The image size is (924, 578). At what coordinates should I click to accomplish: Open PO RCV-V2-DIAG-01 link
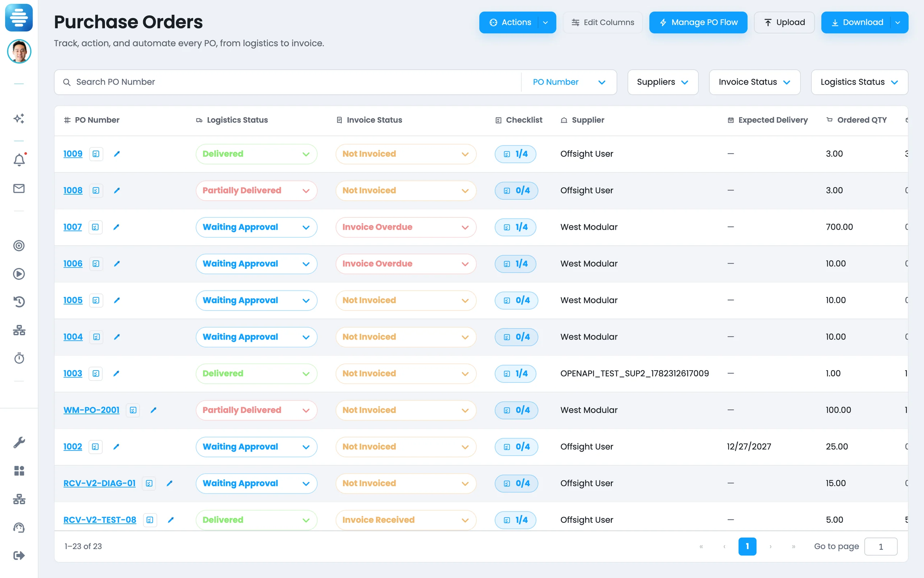click(99, 483)
